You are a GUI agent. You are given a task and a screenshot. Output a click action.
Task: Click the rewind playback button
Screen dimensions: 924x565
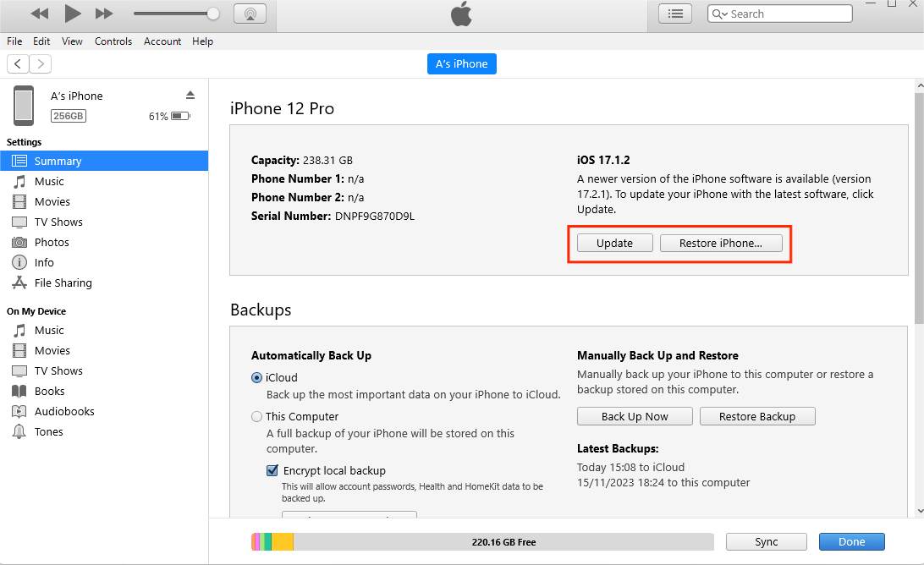[x=40, y=14]
